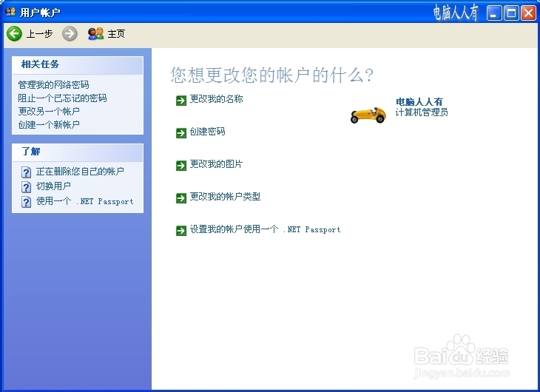The height and width of the screenshot is (392, 540).
Task: Minimize the User Accounts window
Action: (x=494, y=13)
